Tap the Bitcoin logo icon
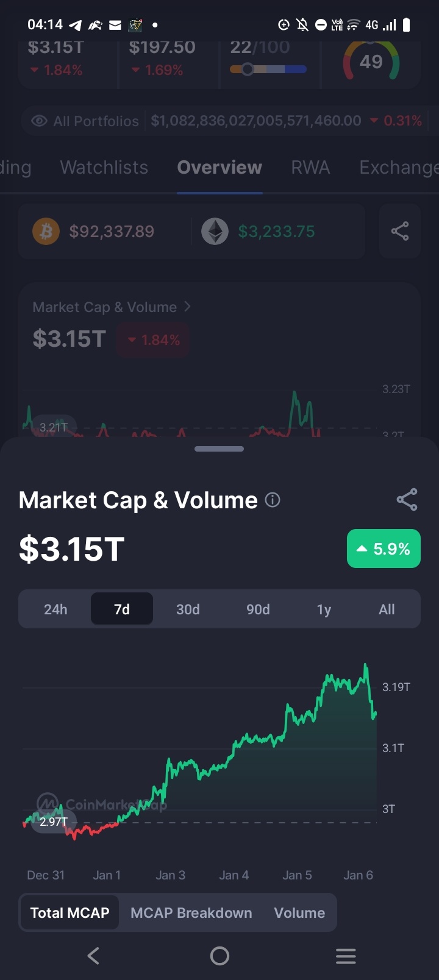Image resolution: width=439 pixels, height=980 pixels. click(46, 232)
